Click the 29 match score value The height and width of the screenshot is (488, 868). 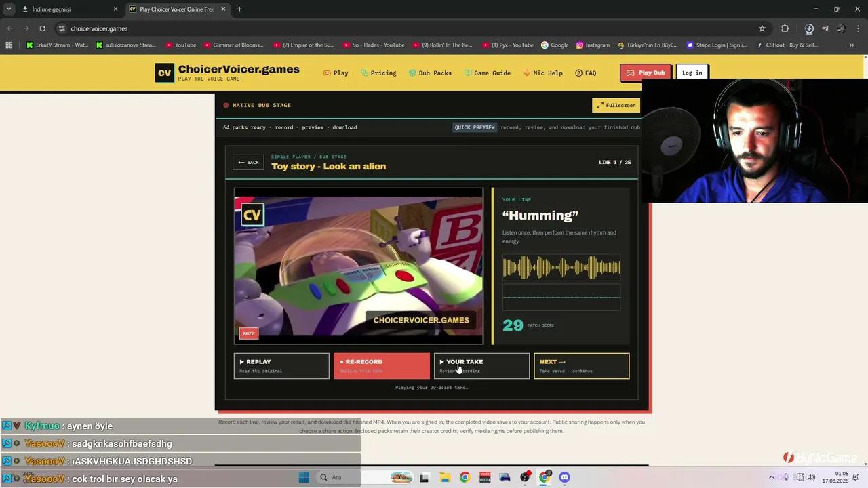(513, 325)
